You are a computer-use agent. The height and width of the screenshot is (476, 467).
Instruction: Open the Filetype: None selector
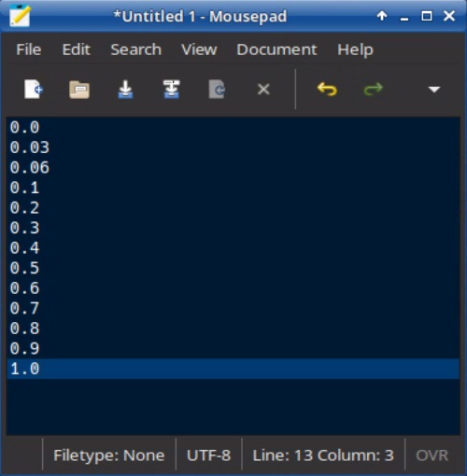click(x=108, y=455)
